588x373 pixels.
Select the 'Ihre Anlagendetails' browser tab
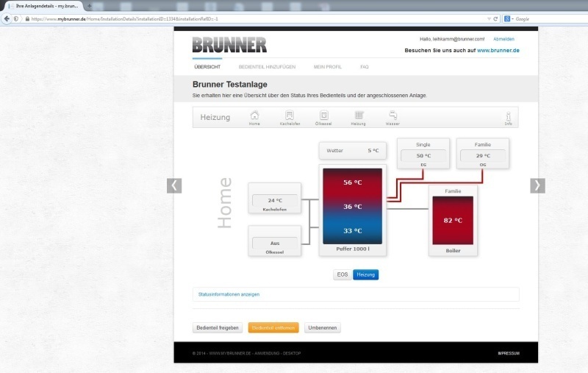[44, 6]
